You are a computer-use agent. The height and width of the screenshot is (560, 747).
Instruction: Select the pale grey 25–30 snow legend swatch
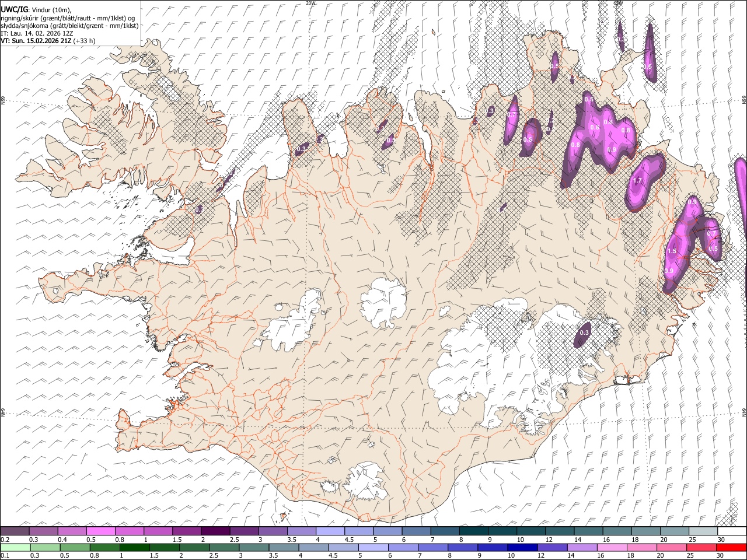pyautogui.click(x=703, y=531)
